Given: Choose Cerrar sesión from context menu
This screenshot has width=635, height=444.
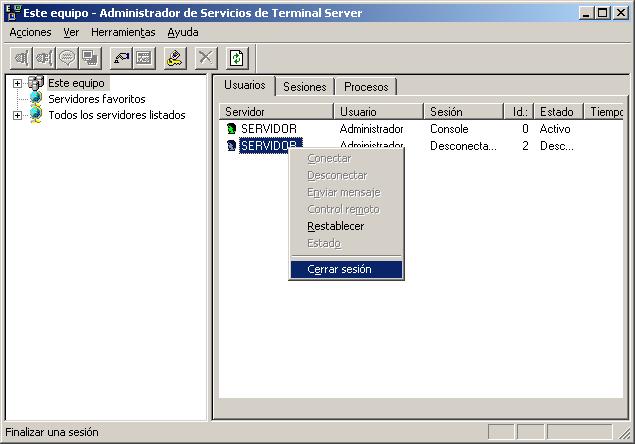Looking at the screenshot, I should coord(339,269).
